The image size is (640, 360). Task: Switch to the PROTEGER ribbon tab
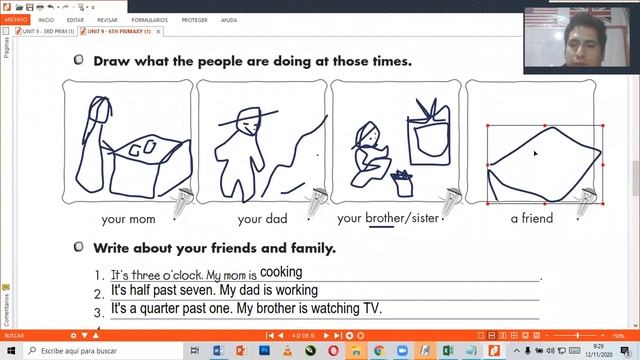coord(194,20)
